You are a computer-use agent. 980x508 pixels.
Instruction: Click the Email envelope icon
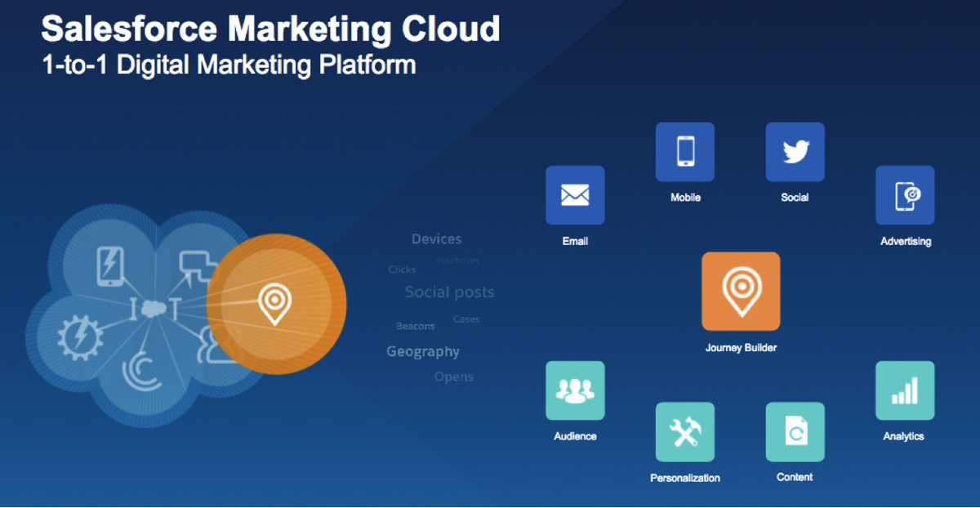pyautogui.click(x=575, y=195)
